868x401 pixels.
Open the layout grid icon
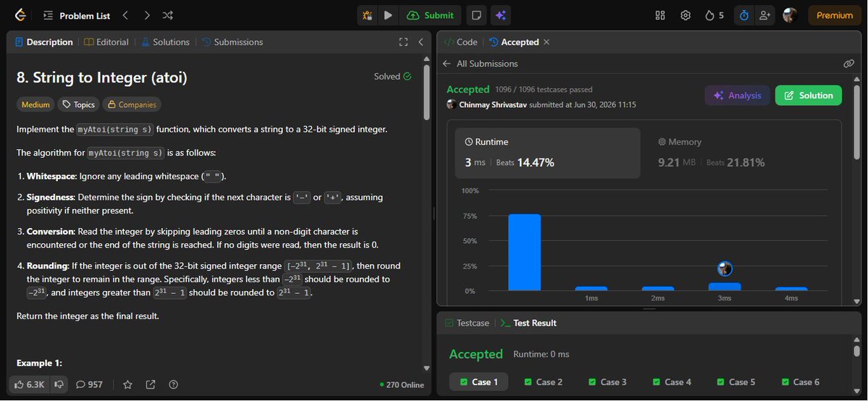coord(660,15)
